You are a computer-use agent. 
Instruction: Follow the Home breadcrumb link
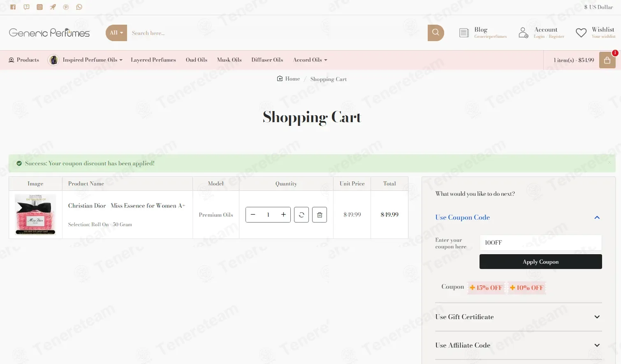coord(289,79)
